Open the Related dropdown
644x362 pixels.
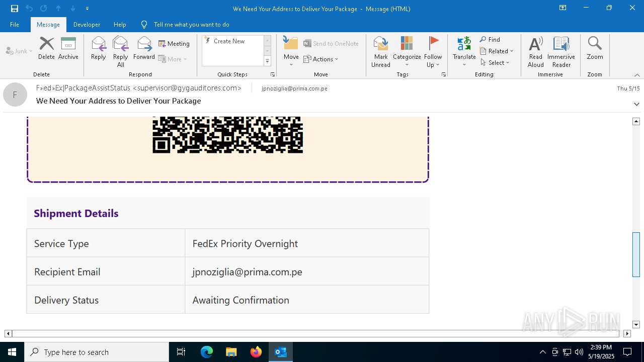pos(497,51)
